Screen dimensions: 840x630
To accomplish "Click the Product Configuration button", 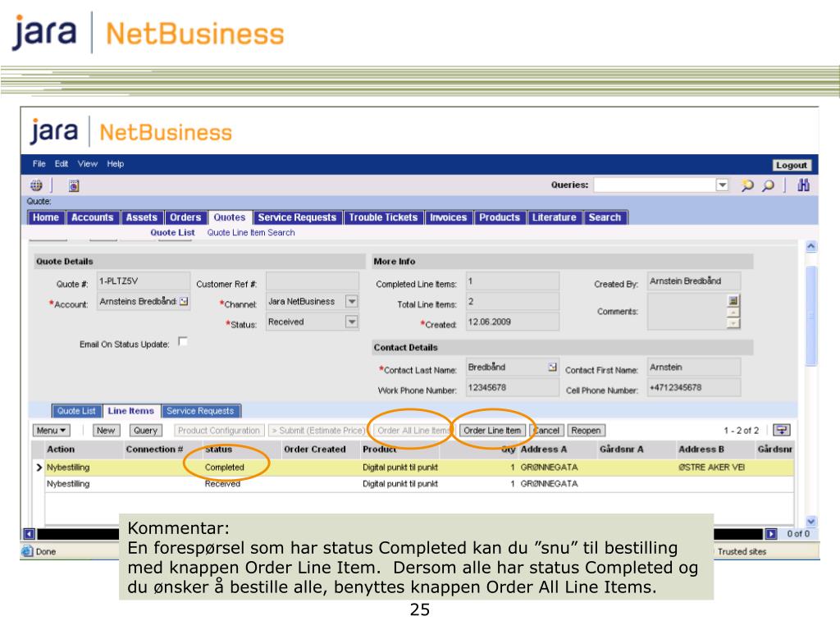I will [x=218, y=430].
